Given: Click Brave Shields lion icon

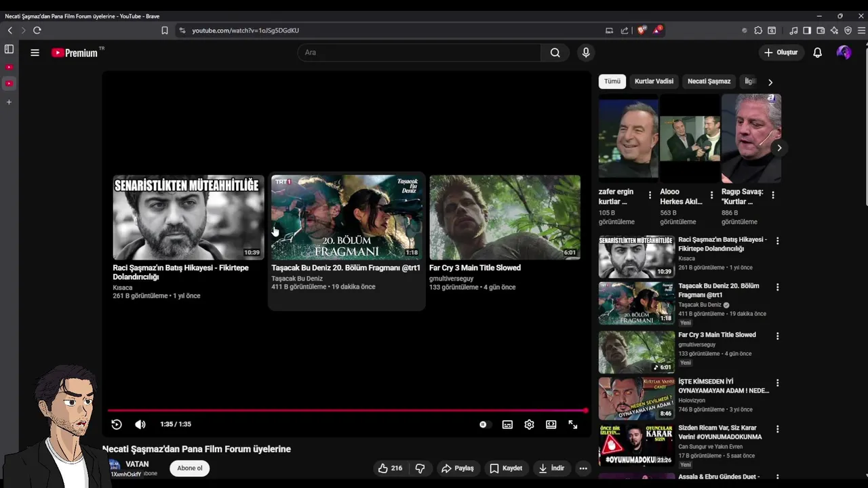Looking at the screenshot, I should tap(642, 30).
